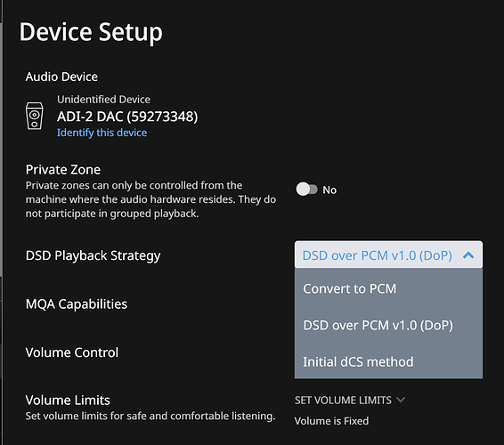Viewport: 504px width, 445px height.
Task: Click the up chevron in the DSD strategy dropdown
Action: pos(468,255)
